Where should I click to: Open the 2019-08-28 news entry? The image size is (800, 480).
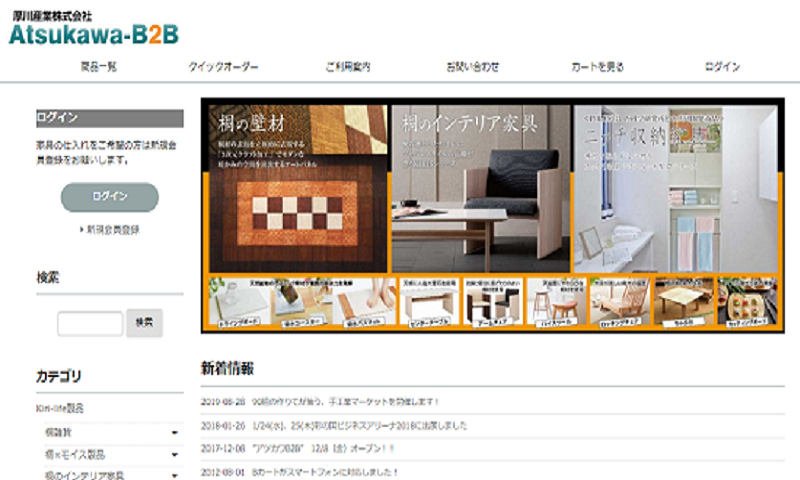pyautogui.click(x=345, y=402)
